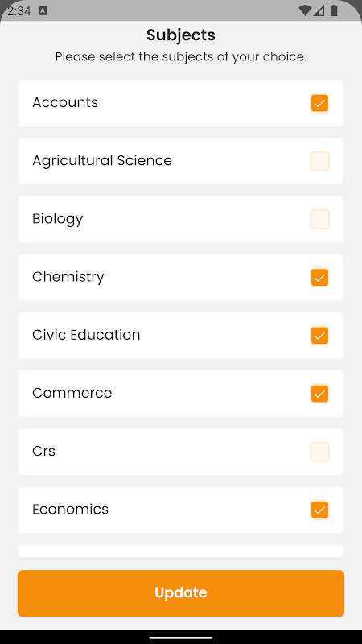Untick the Civic Education checkbox
Screen dimensions: 362x644
click(x=319, y=336)
